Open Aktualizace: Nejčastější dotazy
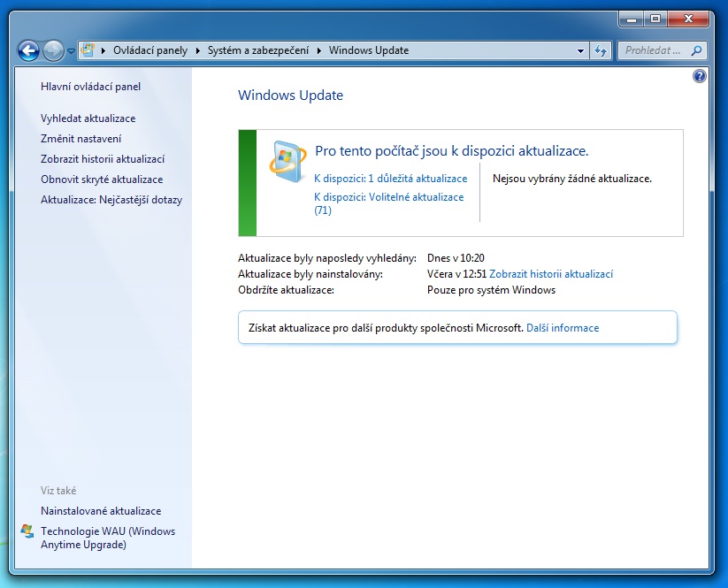The height and width of the screenshot is (588, 728). [111, 200]
